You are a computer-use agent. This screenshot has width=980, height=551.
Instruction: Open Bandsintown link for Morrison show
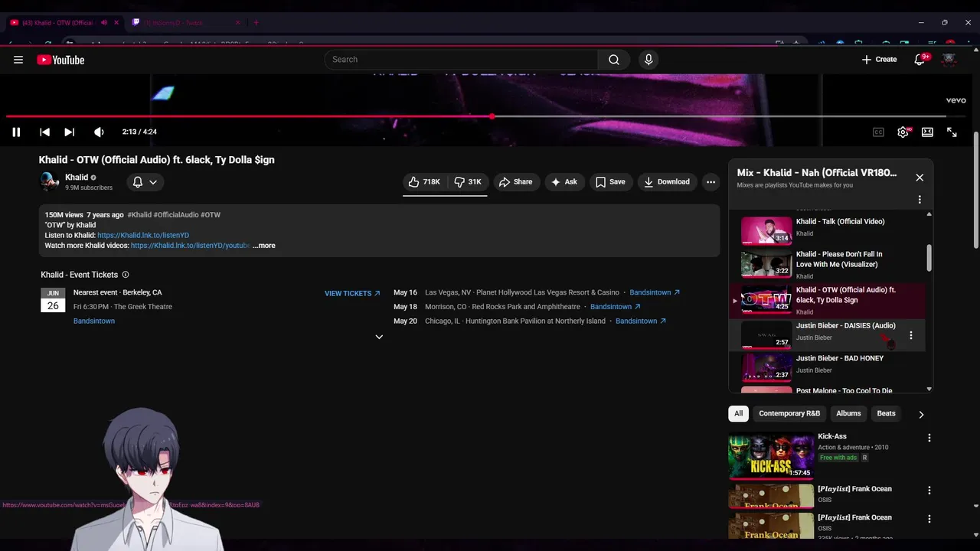[616, 307]
